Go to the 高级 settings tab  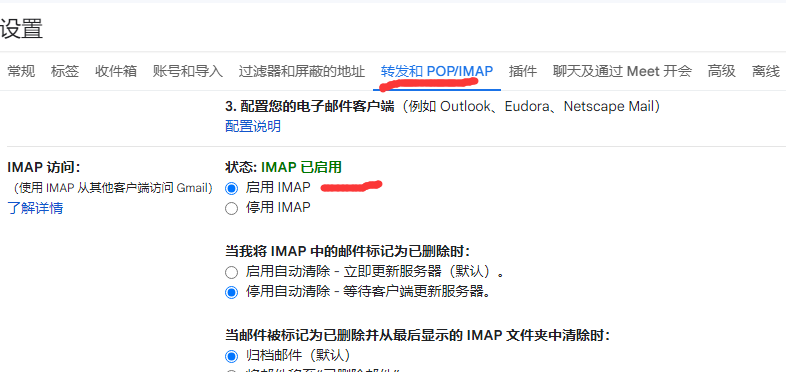tap(721, 71)
